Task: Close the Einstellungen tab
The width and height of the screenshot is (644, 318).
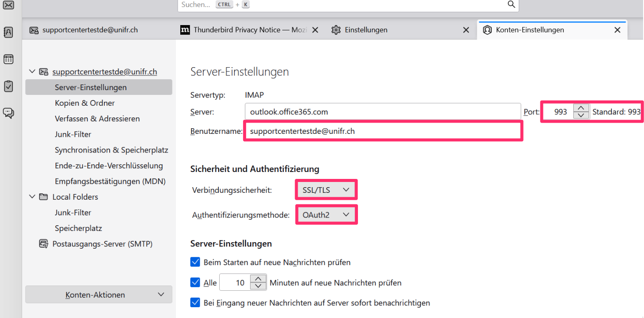Action: point(466,30)
